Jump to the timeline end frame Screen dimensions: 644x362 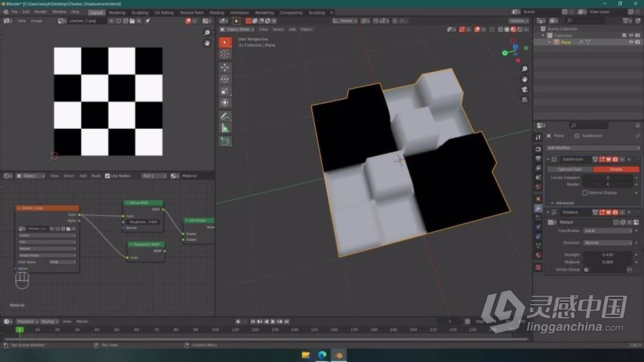click(x=287, y=321)
